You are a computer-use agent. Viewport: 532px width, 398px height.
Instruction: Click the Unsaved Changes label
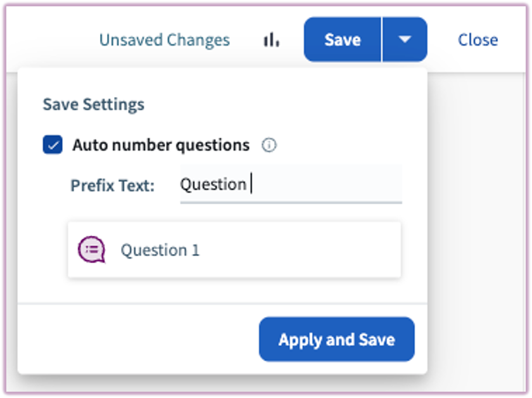164,39
